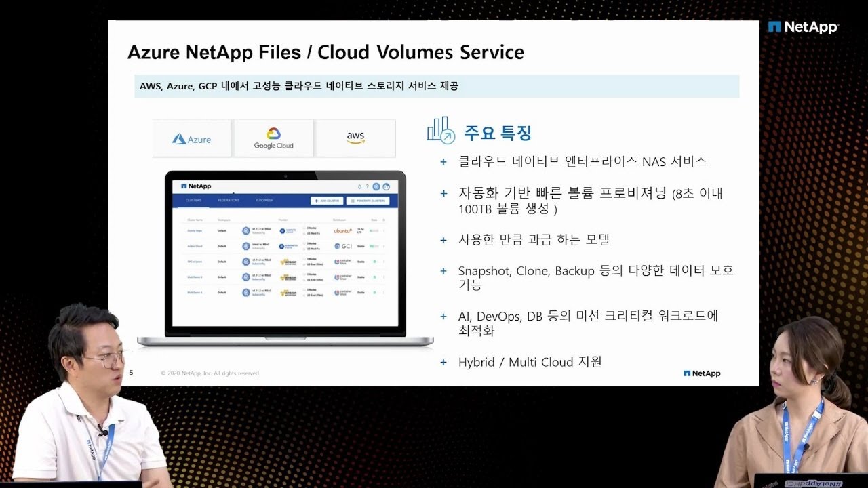
Task: Open the user avatar in the dashboard header
Action: coord(386,186)
